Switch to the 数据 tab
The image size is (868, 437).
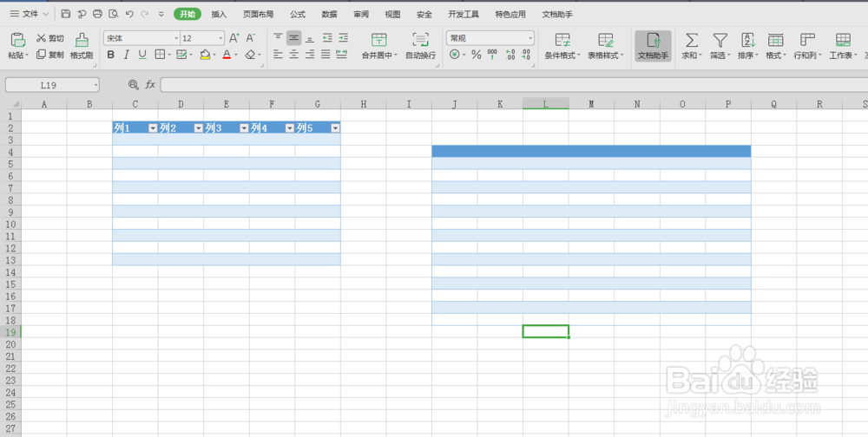click(x=329, y=15)
